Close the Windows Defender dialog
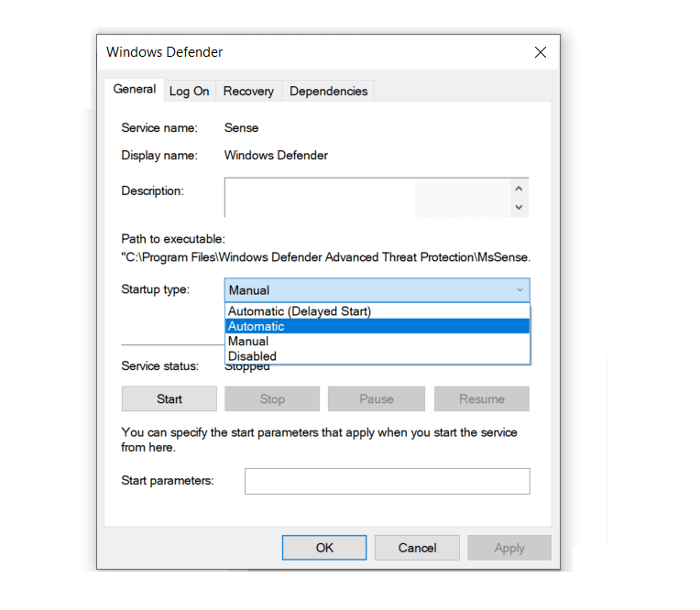 tap(541, 52)
